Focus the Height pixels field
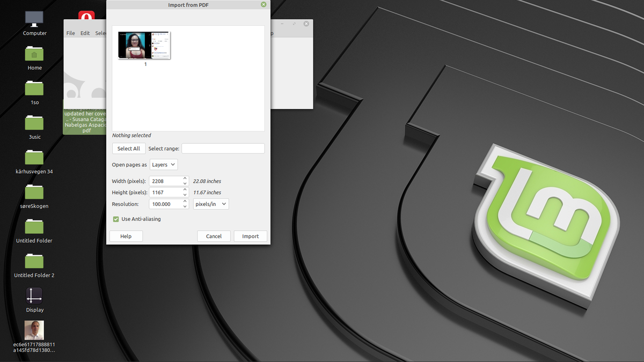 [166, 193]
